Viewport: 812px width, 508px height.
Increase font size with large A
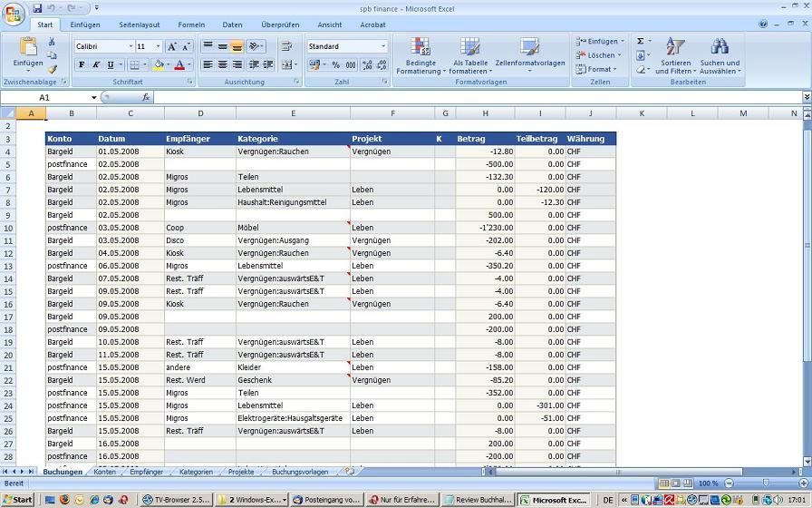pos(172,46)
